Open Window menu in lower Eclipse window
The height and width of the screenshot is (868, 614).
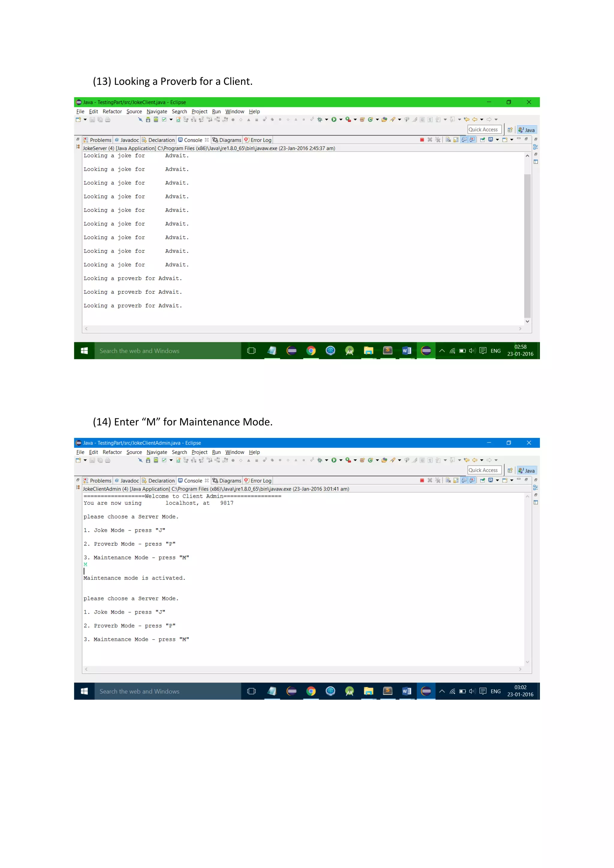(x=235, y=452)
